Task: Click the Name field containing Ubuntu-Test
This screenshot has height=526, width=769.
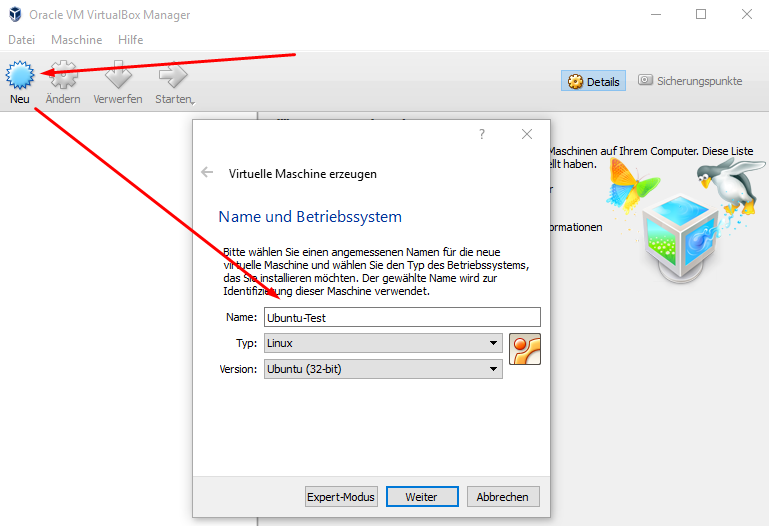Action: click(401, 317)
